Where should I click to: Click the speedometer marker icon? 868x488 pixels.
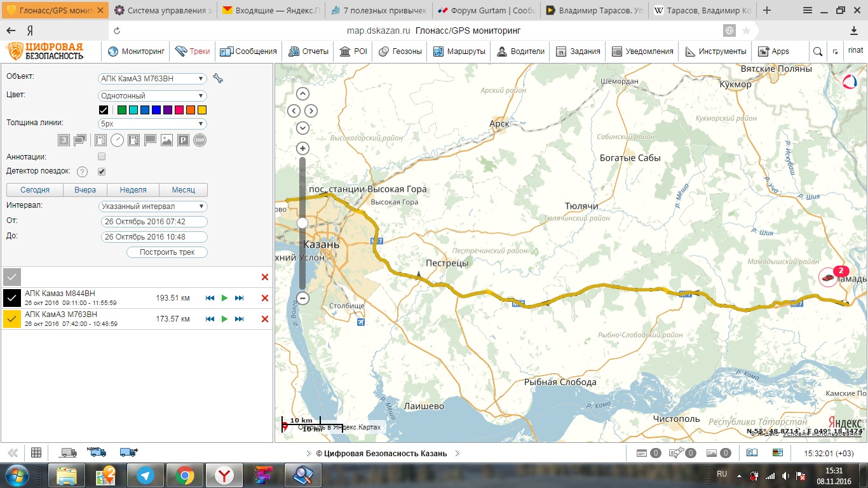[117, 140]
